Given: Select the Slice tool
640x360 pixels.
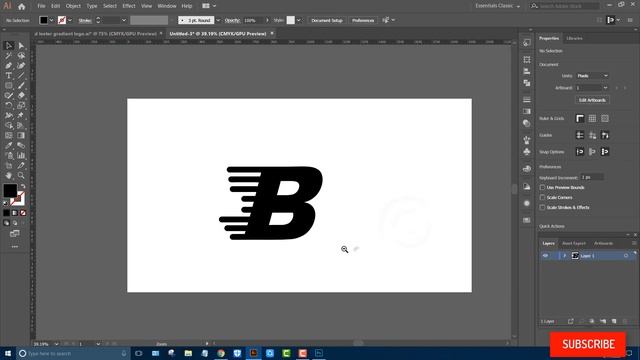Looking at the screenshot, I should click(21, 165).
